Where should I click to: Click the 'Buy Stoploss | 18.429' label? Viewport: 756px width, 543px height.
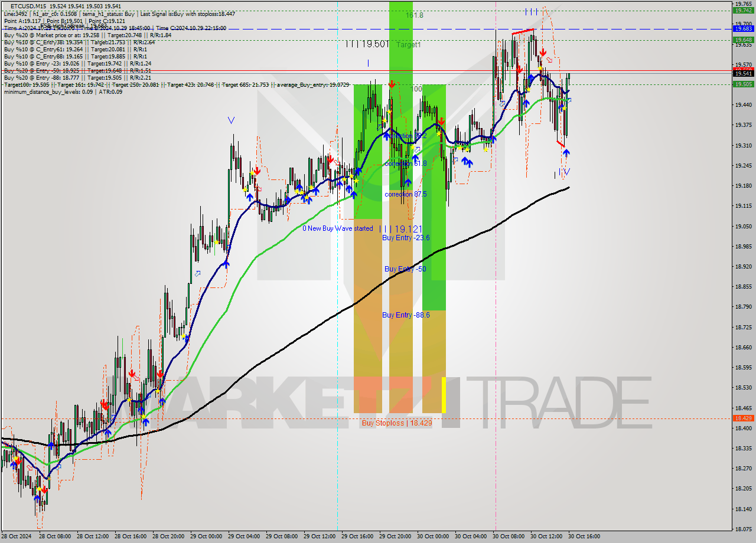397,423
